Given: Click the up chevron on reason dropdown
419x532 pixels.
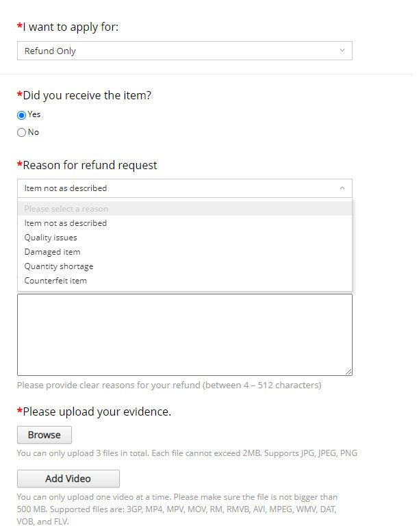Looking at the screenshot, I should [x=342, y=188].
